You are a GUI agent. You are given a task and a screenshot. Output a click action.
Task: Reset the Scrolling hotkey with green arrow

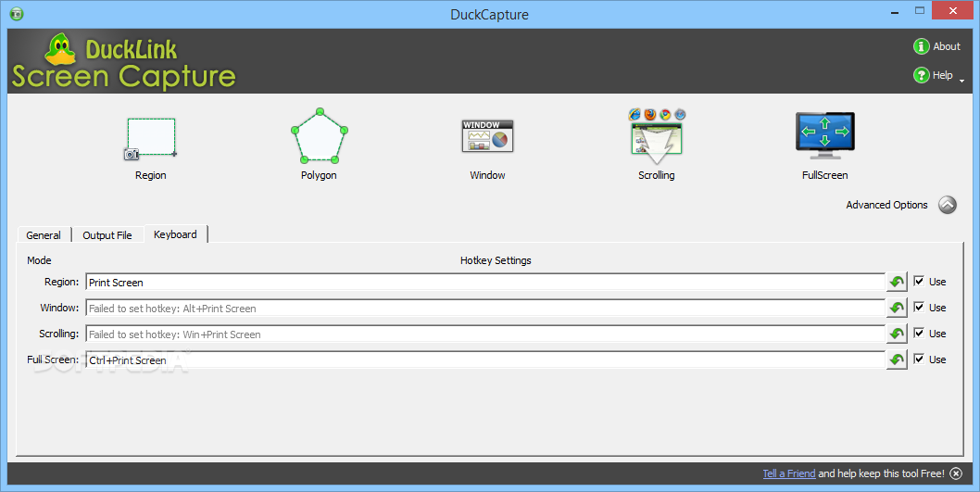point(897,334)
